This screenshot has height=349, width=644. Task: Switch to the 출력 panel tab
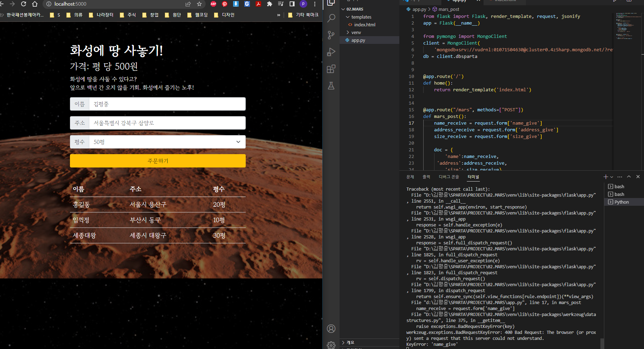pyautogui.click(x=426, y=177)
